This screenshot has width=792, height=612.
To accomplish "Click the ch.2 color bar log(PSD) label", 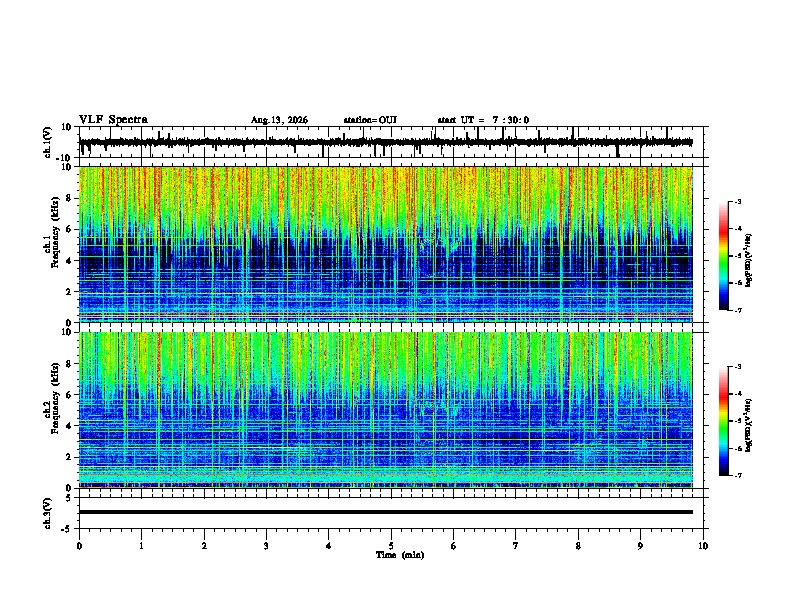I will point(748,426).
